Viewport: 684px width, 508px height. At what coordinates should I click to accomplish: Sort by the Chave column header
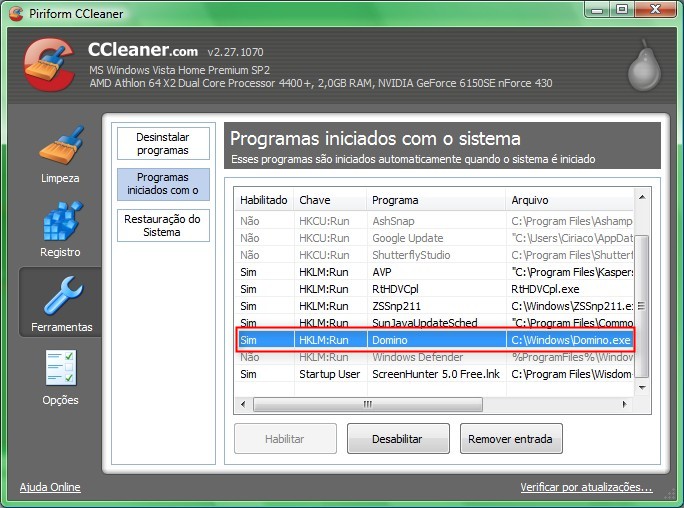point(330,200)
